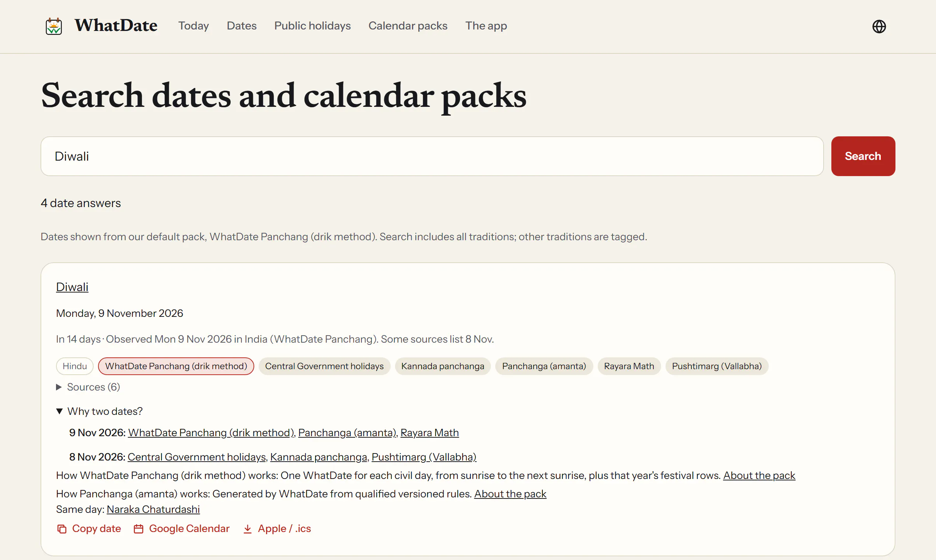Click the Copy date icon

(x=62, y=529)
